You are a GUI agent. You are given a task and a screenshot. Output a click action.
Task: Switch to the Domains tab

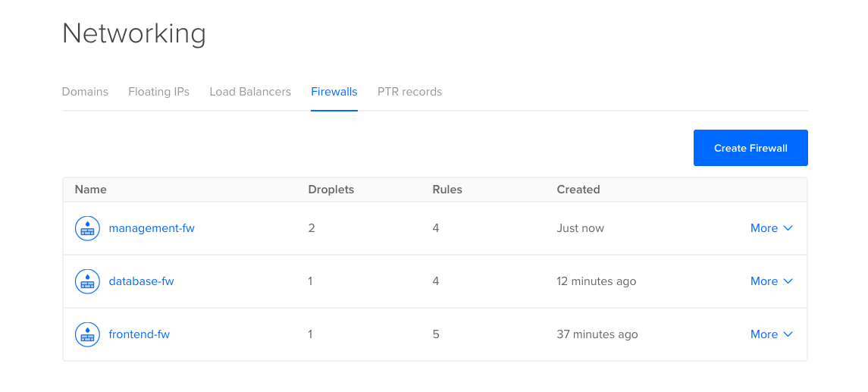tap(85, 92)
